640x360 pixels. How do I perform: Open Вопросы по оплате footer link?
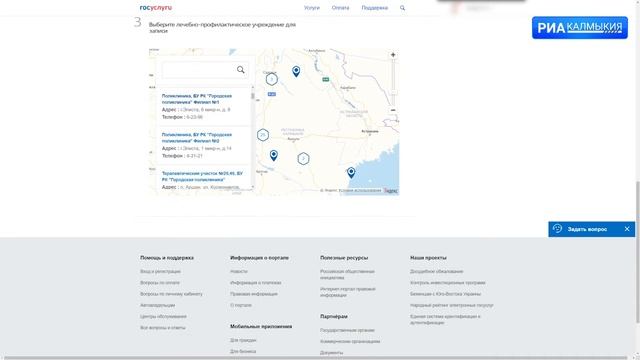tap(160, 283)
